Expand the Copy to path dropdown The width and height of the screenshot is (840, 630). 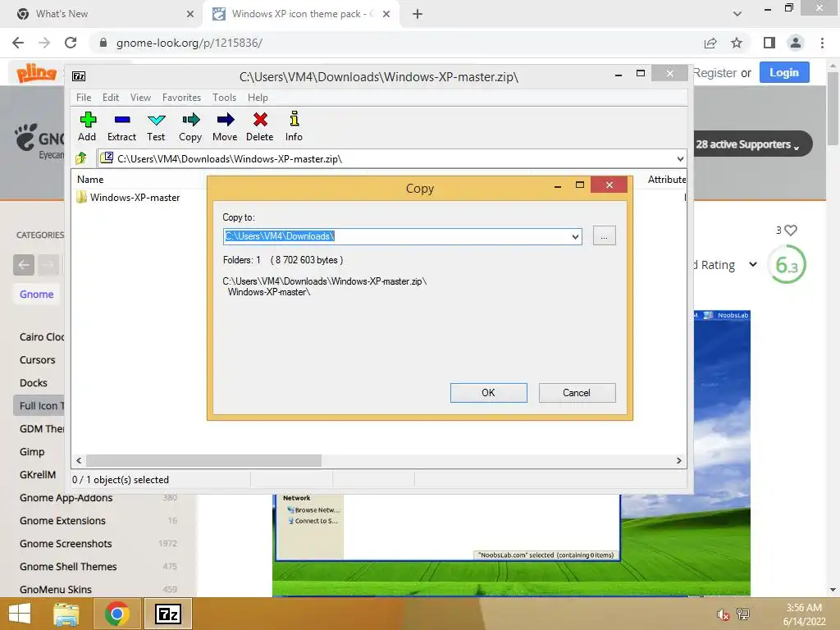click(575, 236)
